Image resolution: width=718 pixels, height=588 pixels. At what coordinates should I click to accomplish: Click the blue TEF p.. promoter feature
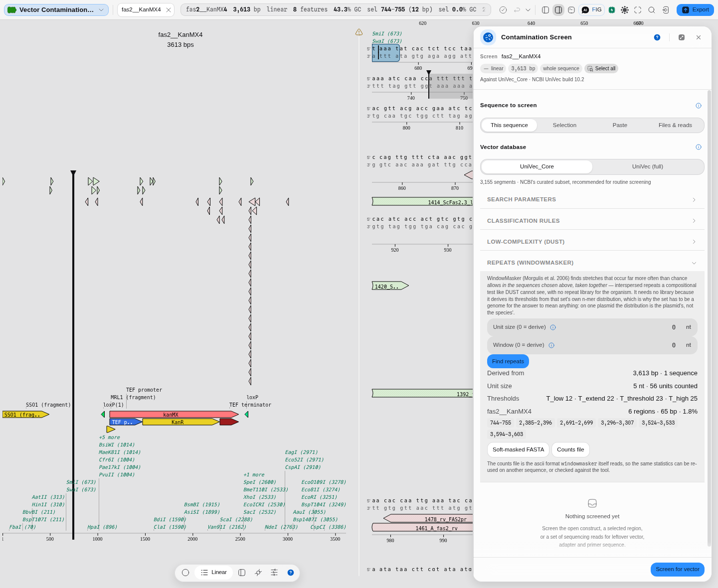click(126, 422)
